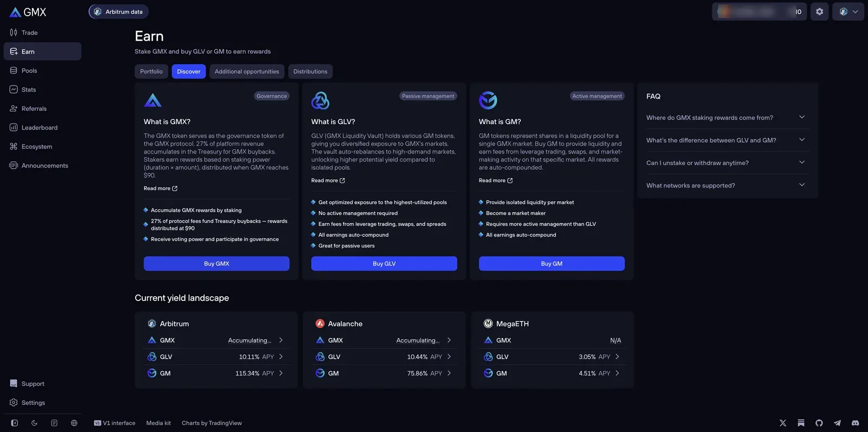Open the V1 interface link
Screen dimensions: 868x432
click(x=114, y=423)
